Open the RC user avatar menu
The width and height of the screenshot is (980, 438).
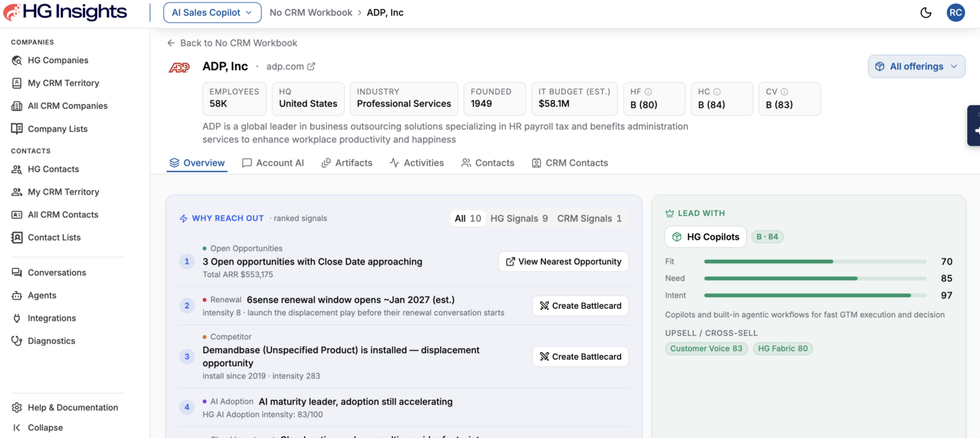click(955, 12)
